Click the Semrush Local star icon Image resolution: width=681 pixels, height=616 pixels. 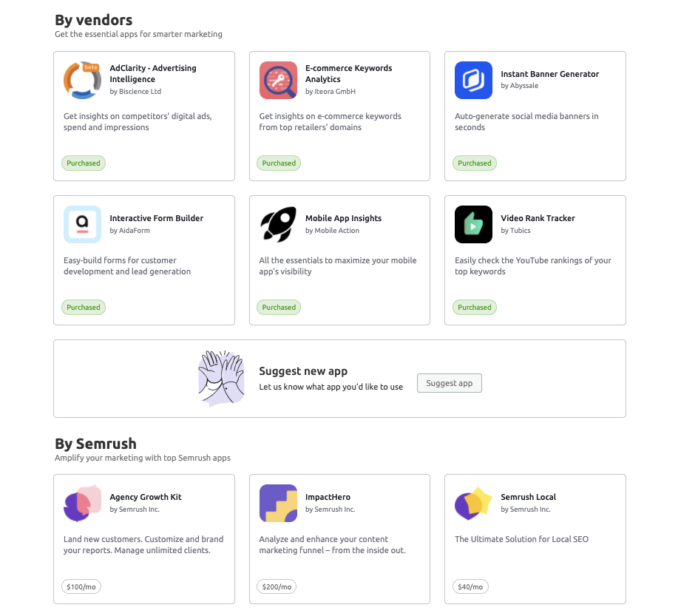(473, 503)
